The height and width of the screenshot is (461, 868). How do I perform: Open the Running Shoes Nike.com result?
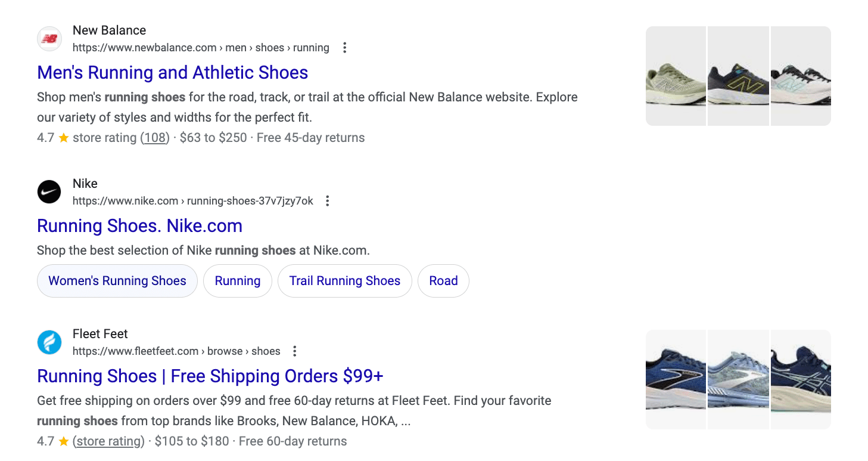[x=139, y=225]
